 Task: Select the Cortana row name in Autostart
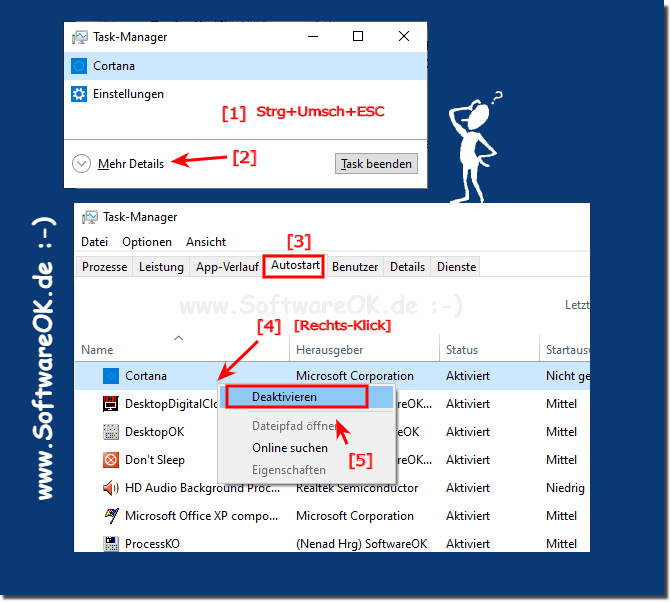coord(146,376)
